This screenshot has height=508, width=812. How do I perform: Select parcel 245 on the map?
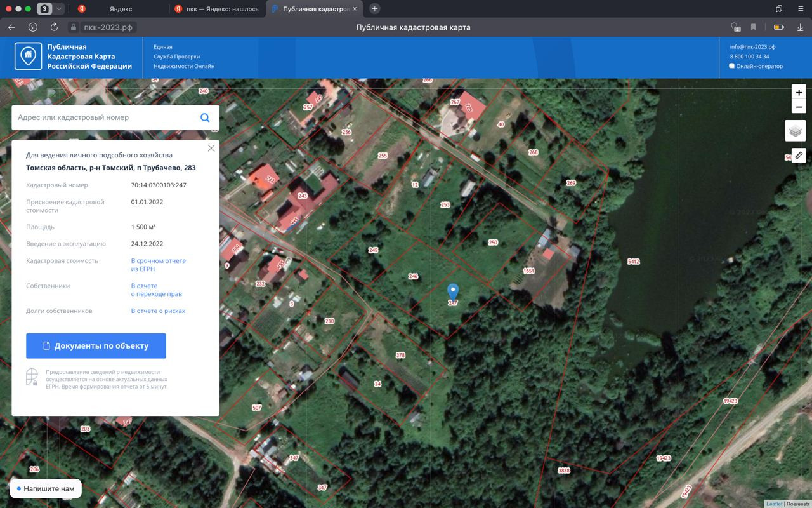click(373, 250)
